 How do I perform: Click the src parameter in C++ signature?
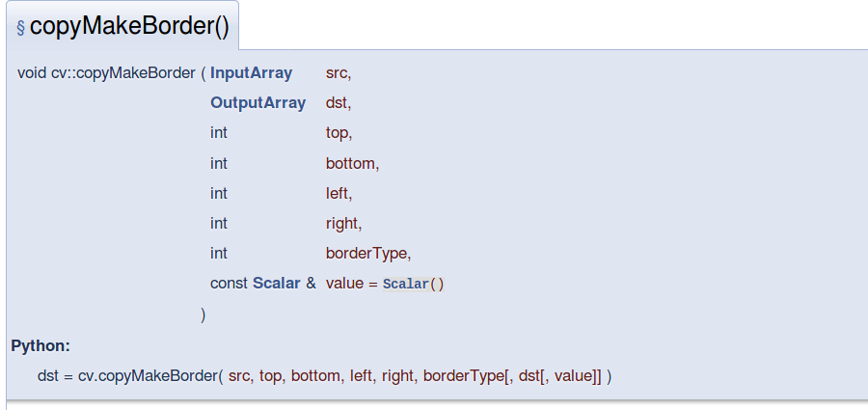[x=338, y=73]
